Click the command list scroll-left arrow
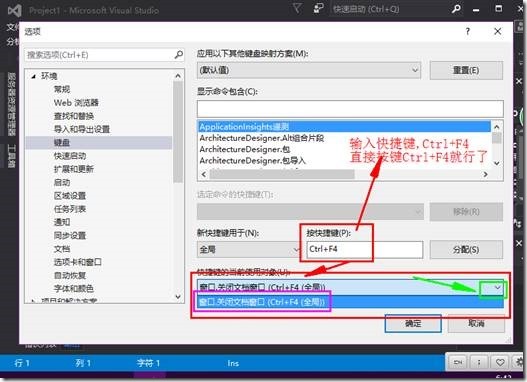527x382 pixels. coord(204,174)
